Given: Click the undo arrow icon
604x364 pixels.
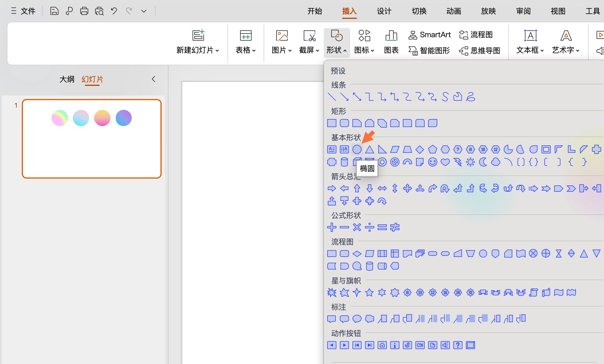Looking at the screenshot, I should pos(114,11).
